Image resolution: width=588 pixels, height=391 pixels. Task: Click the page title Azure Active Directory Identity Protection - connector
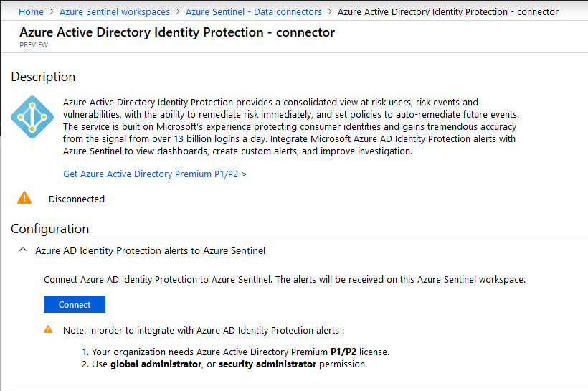[x=177, y=32]
